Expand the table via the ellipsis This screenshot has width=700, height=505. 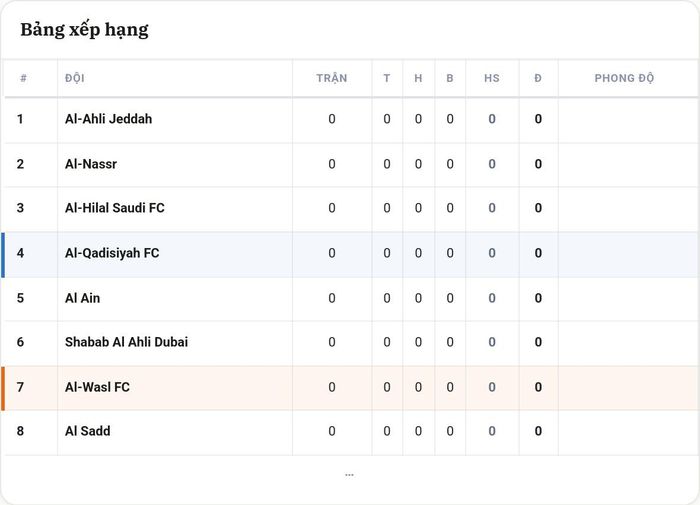(349, 475)
